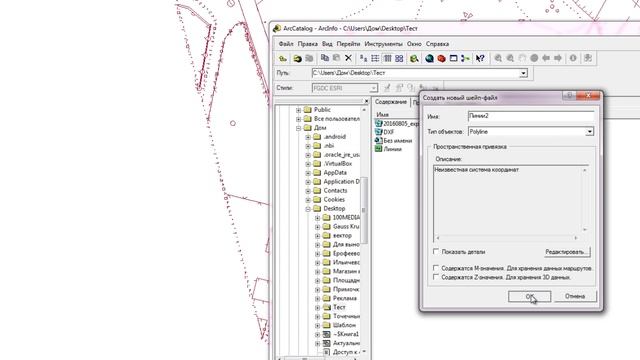The width and height of the screenshot is (640, 360).
Task: Collapse the Дом folder node
Action: pos(298,128)
